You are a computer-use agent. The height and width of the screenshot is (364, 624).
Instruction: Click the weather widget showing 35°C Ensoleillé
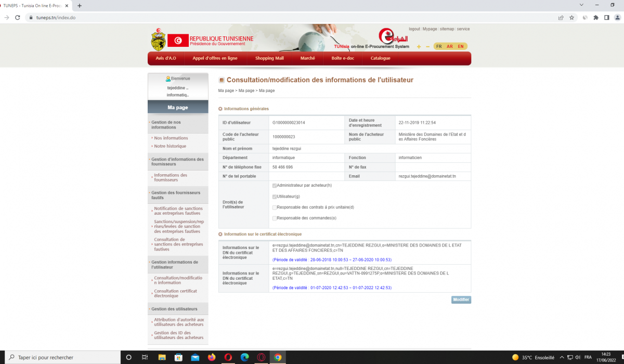click(x=533, y=357)
